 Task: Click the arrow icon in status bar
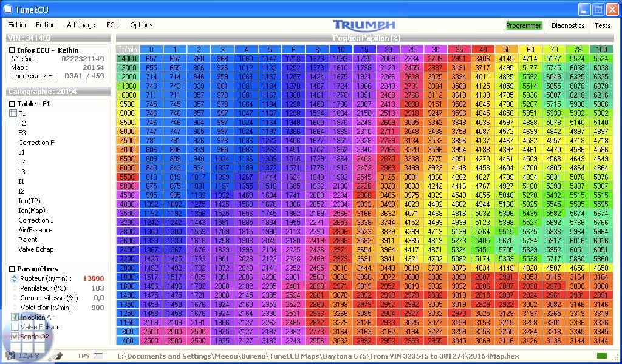point(59,356)
